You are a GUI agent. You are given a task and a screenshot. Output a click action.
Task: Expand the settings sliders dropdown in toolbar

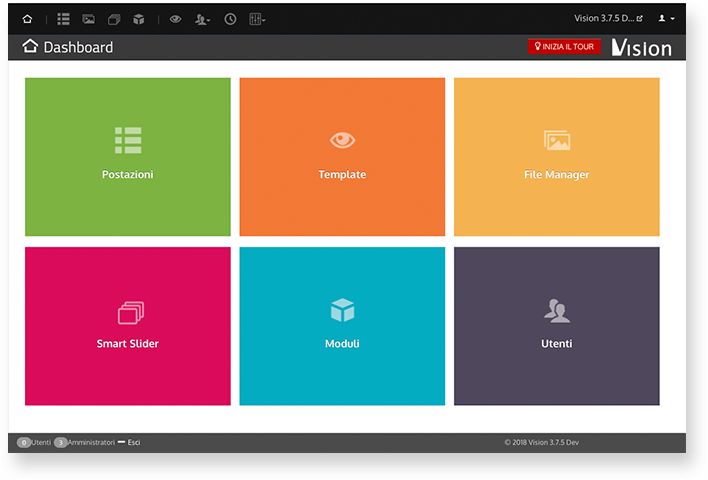coord(257,19)
